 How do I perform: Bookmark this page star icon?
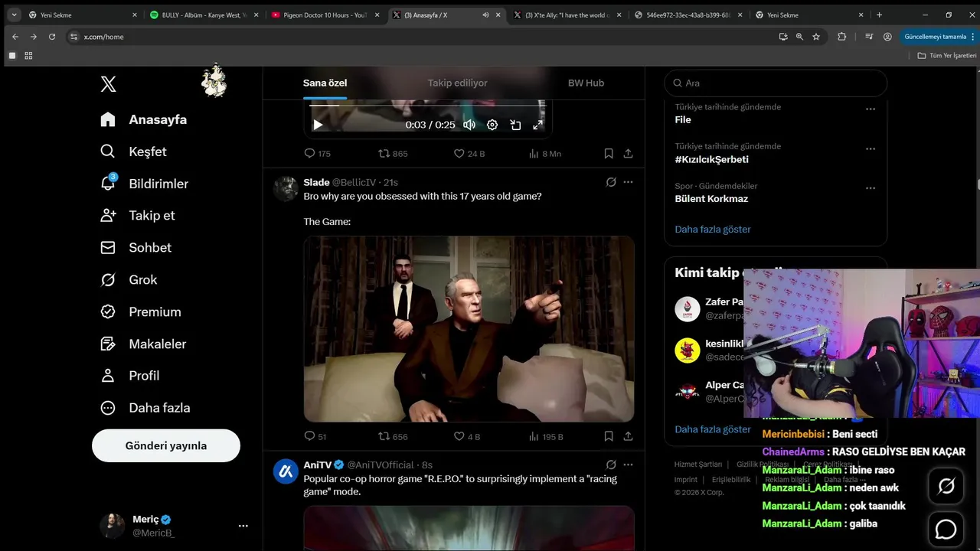pos(816,37)
